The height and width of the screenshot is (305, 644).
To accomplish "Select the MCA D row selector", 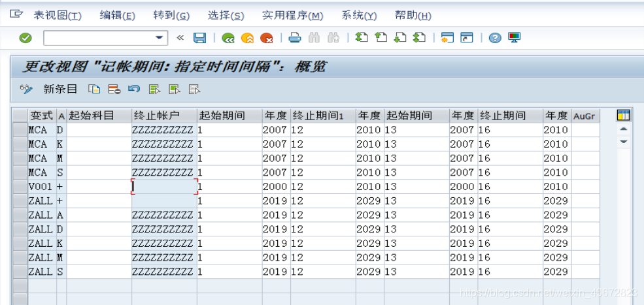I will [20, 130].
